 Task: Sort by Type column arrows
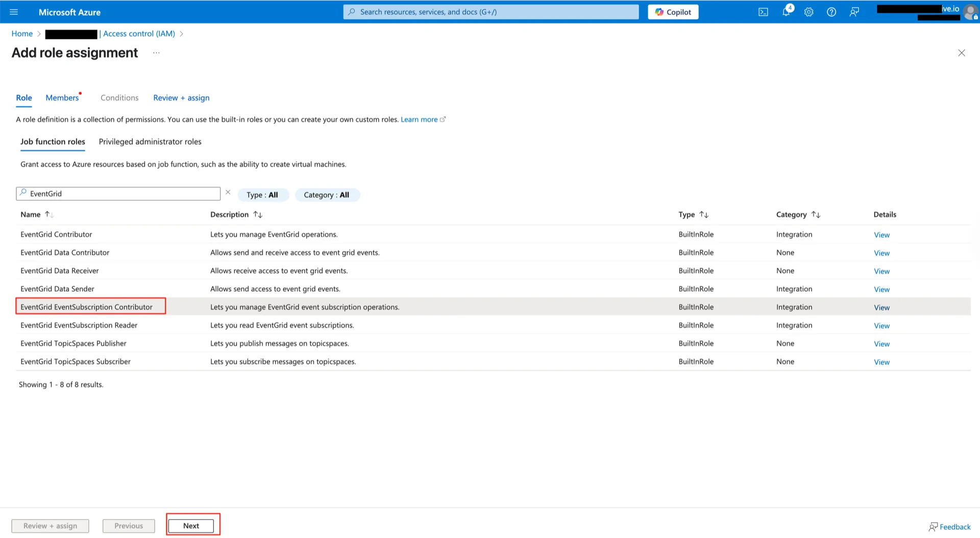[704, 215]
